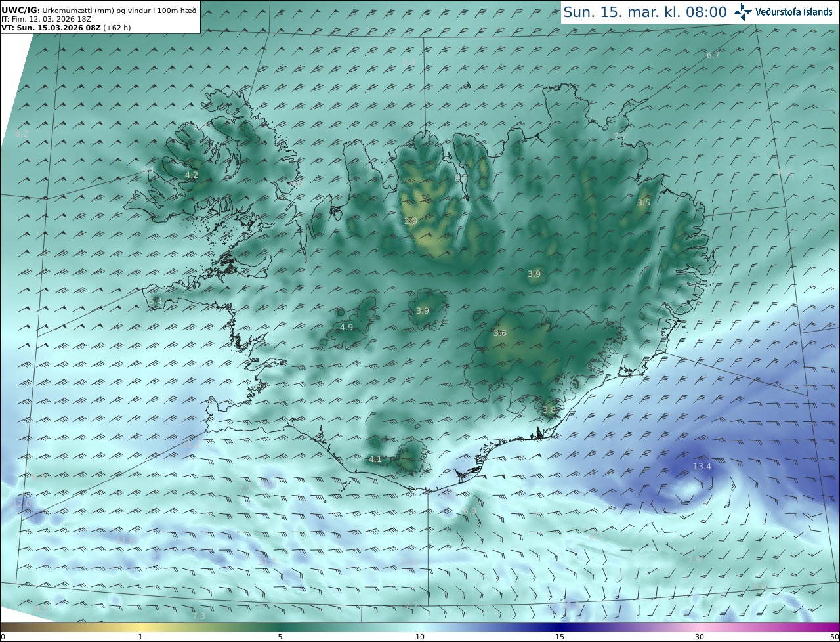Click the colorbar tick label 15
The image size is (840, 642).
pos(560,637)
